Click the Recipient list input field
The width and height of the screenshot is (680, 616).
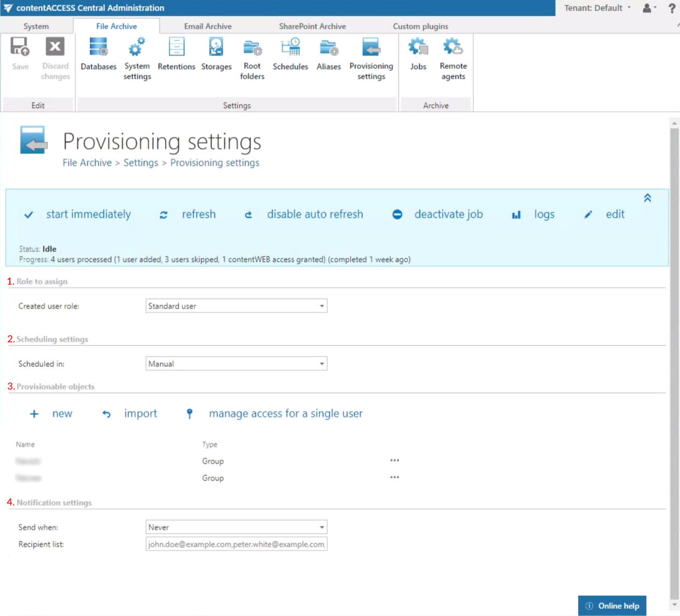[236, 544]
